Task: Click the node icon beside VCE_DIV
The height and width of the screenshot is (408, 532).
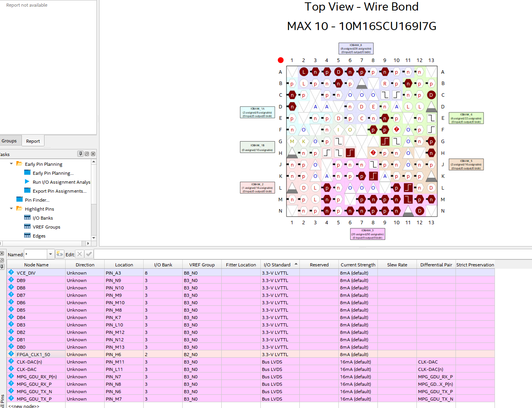Action: pos(11,273)
